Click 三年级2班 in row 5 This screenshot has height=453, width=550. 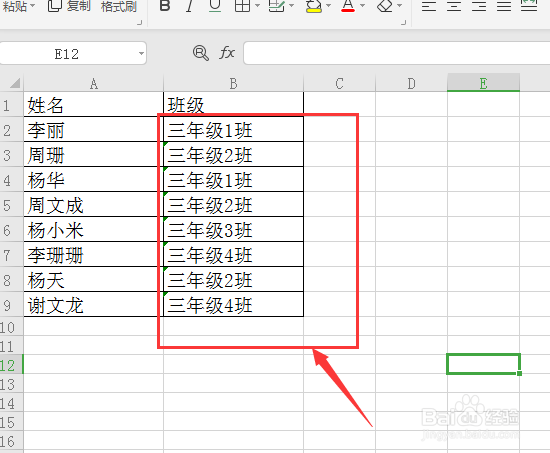point(234,205)
